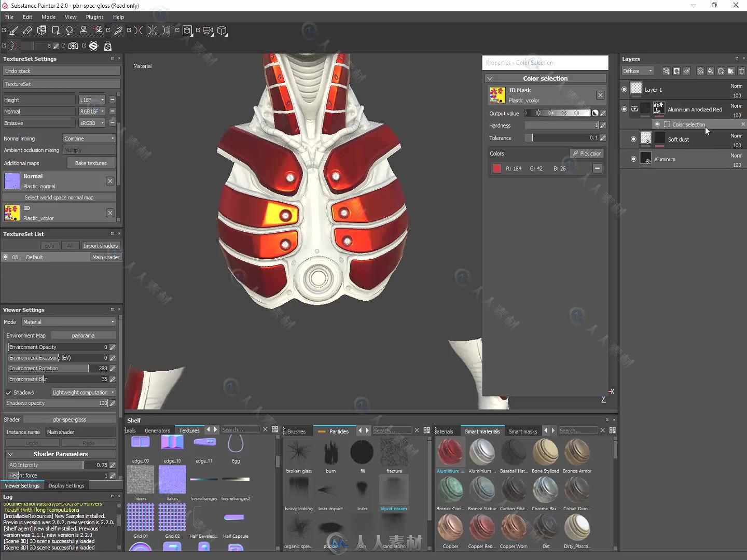Select the Polygon Fill tool
Viewport: 747px width, 560px height.
pos(56,31)
